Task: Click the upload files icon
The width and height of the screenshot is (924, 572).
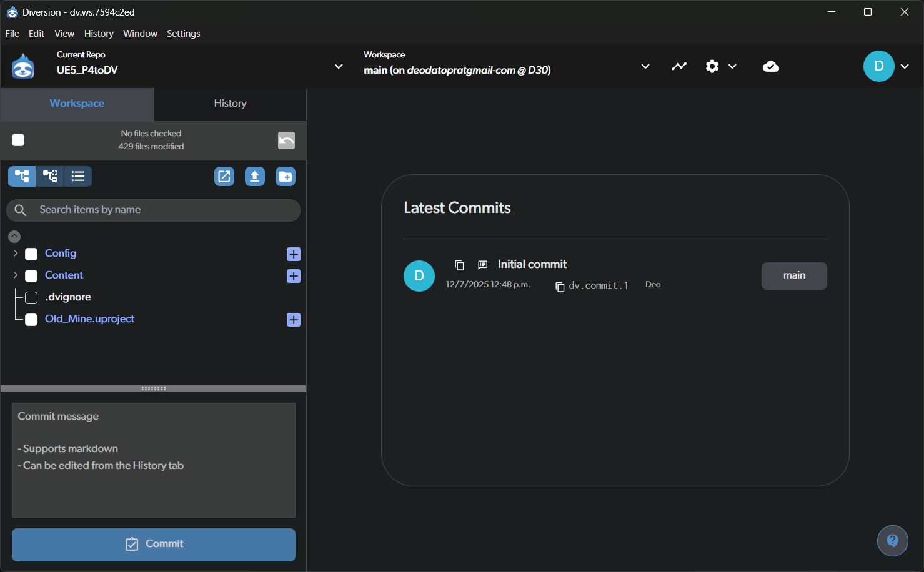Action: [255, 177]
